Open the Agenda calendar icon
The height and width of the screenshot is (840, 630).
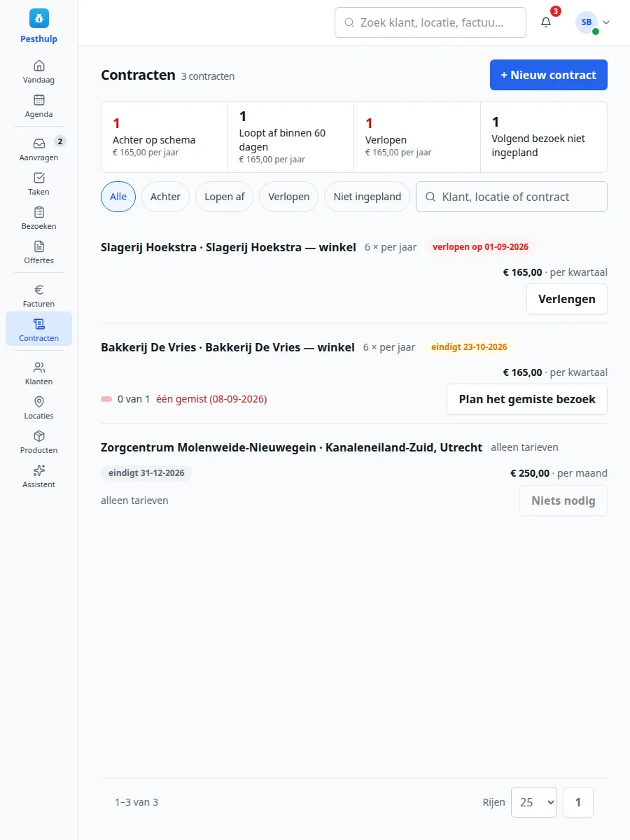click(x=39, y=100)
